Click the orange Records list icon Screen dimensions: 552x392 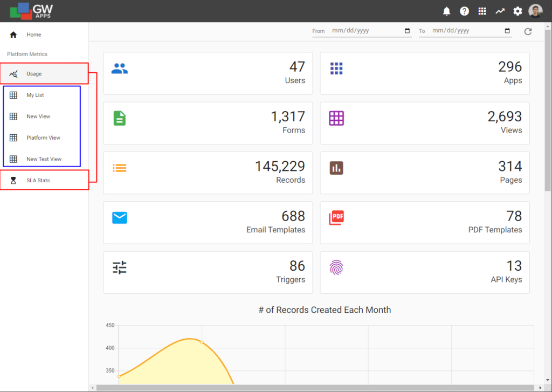(x=120, y=168)
